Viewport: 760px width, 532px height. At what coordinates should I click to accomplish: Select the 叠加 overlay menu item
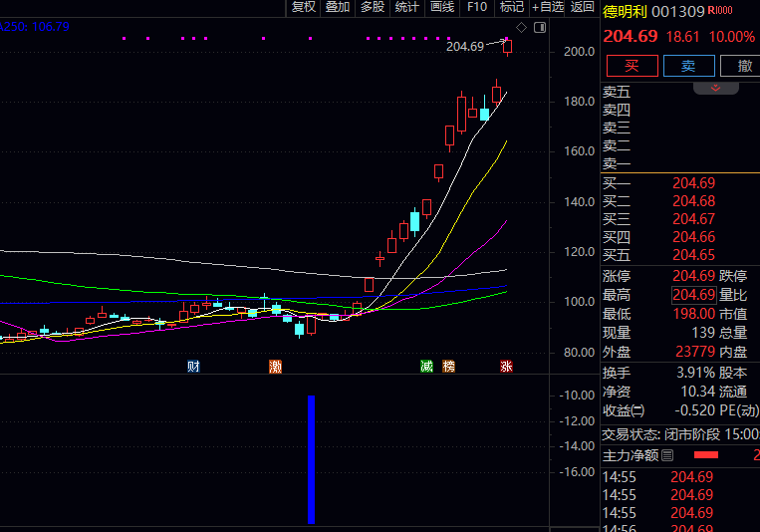pos(338,7)
